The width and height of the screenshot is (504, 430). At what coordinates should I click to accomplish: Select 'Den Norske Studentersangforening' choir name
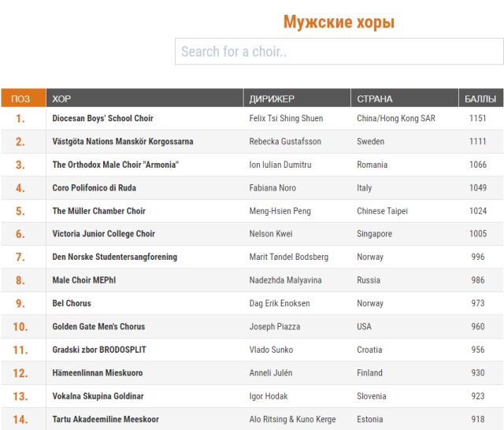click(115, 257)
